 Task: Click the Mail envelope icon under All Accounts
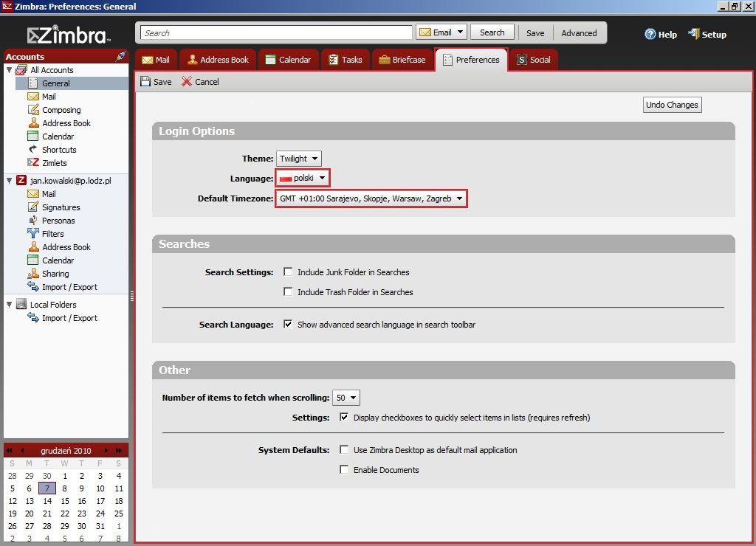pos(32,97)
